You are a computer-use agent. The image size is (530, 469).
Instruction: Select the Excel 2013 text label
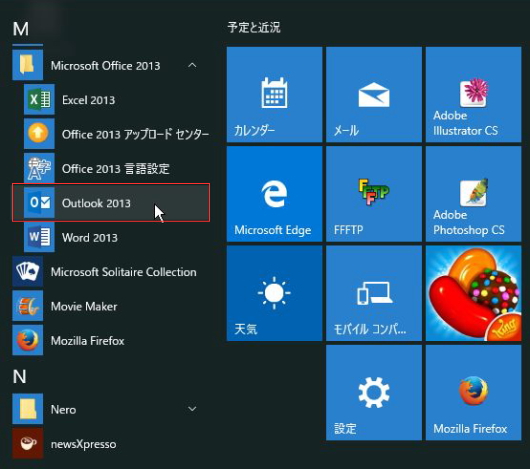tap(89, 100)
